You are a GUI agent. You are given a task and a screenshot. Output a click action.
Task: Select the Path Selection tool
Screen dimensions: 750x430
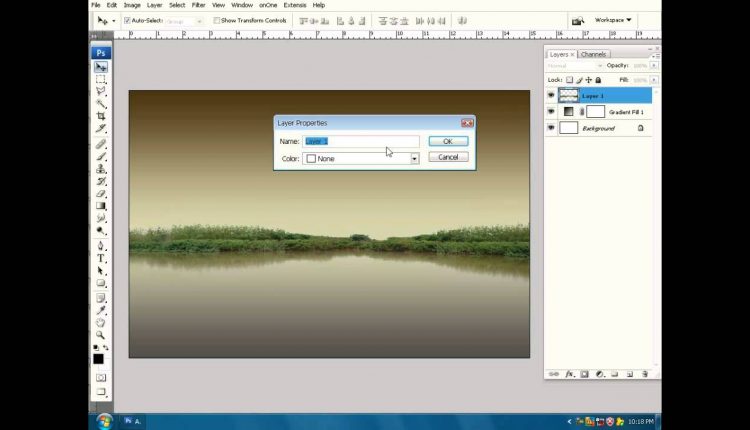point(100,271)
